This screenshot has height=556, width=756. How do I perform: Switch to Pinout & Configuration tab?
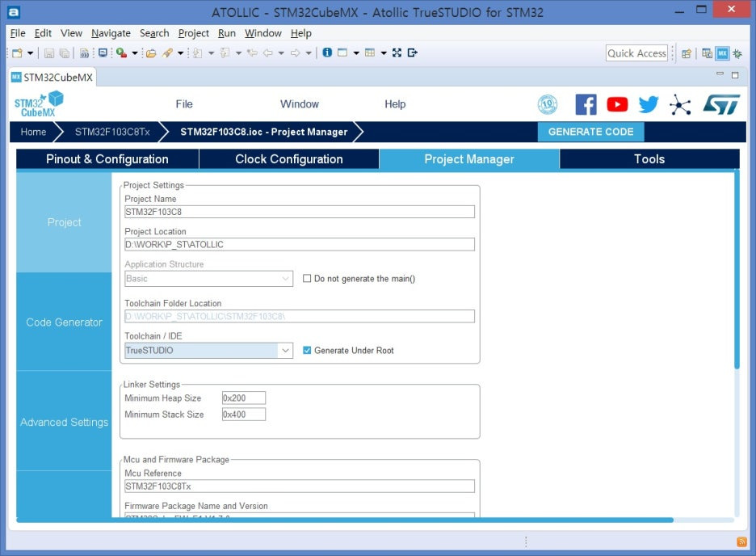[x=107, y=159]
